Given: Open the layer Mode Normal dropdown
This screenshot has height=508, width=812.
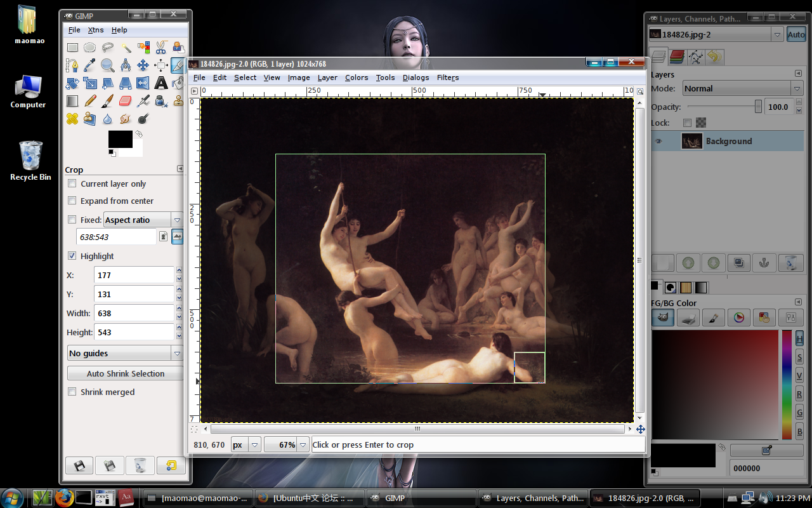Looking at the screenshot, I should [743, 88].
